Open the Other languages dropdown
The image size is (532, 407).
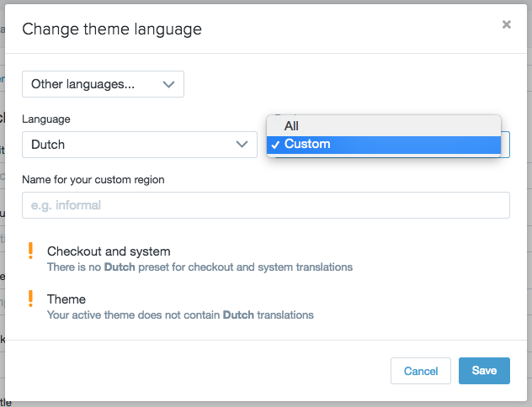tap(103, 84)
